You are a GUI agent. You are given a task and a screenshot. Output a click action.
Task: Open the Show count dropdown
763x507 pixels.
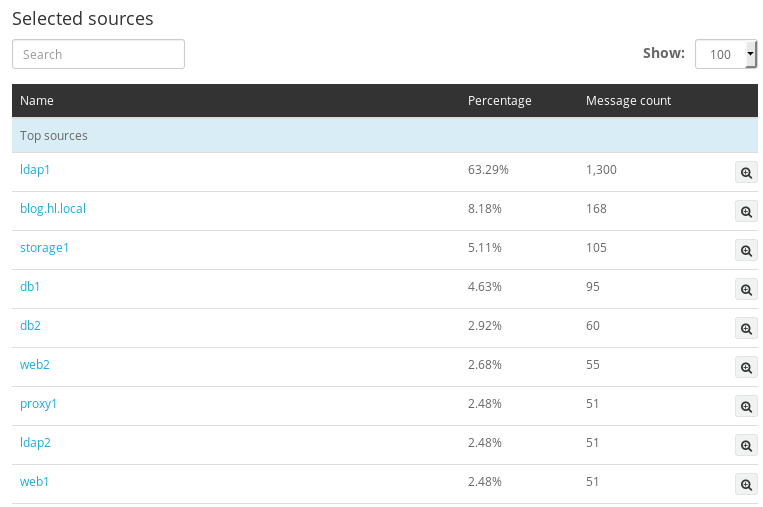pos(726,54)
